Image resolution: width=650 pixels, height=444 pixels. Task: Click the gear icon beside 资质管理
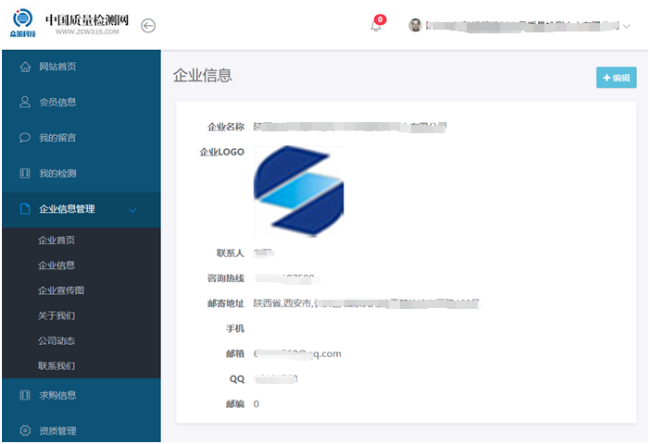[x=25, y=431]
